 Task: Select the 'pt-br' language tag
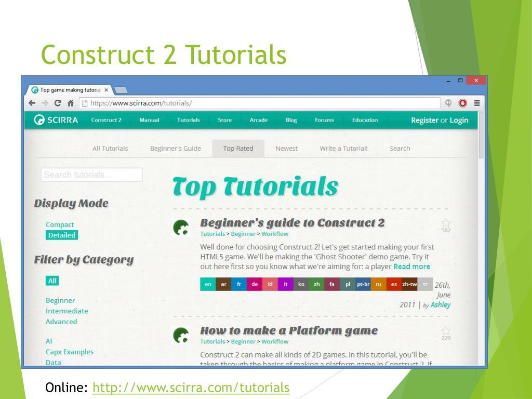pyautogui.click(x=363, y=284)
